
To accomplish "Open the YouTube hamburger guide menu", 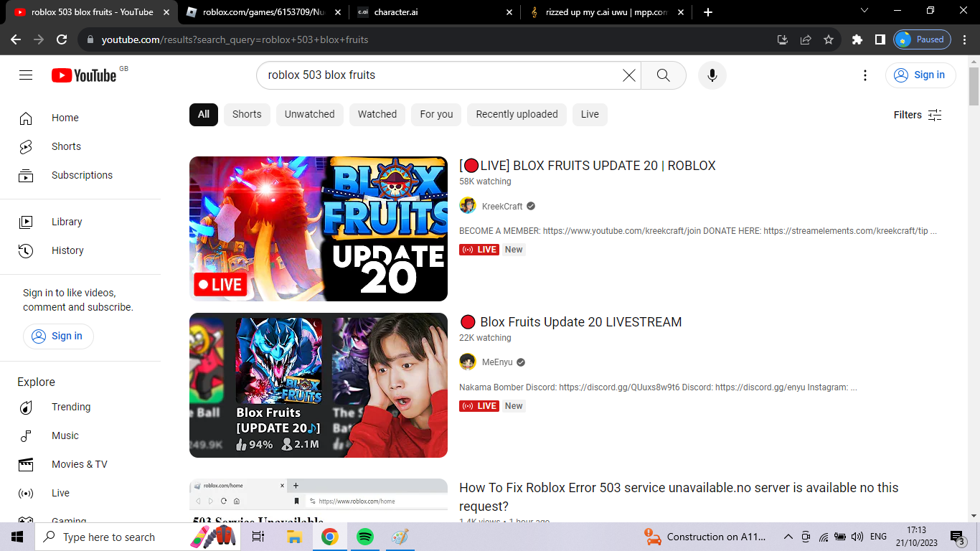I will click(x=26, y=75).
